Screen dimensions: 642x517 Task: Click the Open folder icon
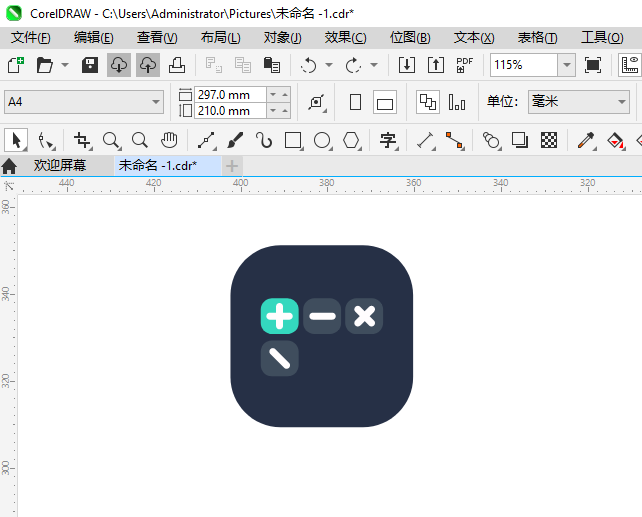point(45,65)
